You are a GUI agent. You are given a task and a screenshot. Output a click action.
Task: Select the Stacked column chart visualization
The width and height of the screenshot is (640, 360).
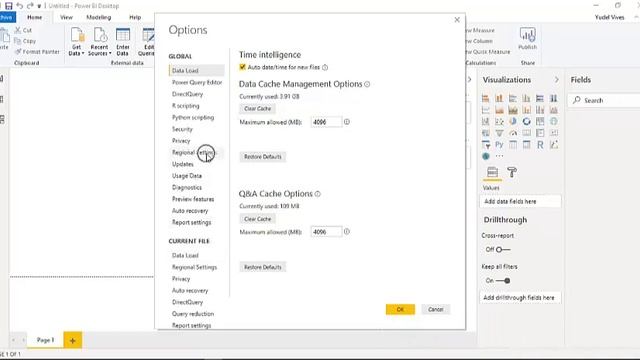(499, 98)
